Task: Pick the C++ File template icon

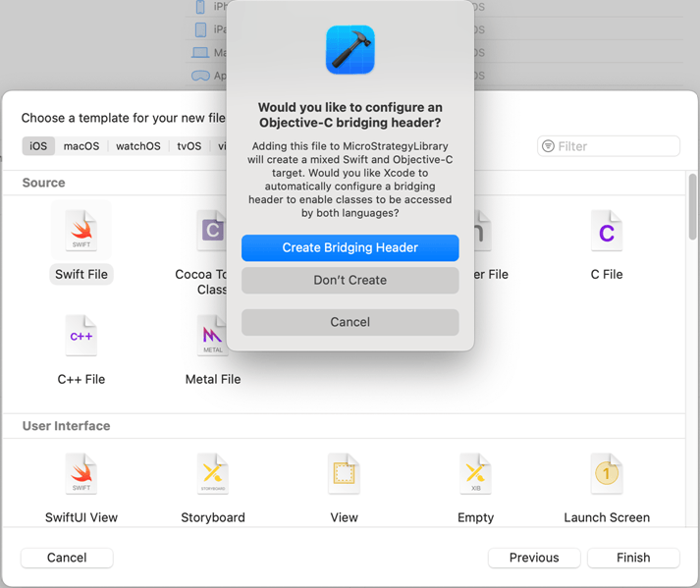Action: coord(81,336)
